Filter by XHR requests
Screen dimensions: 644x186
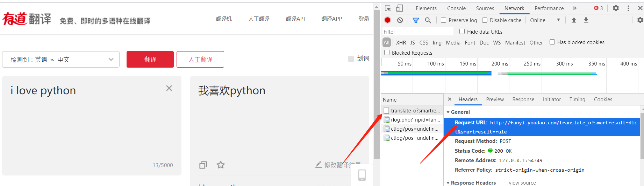coord(401,42)
